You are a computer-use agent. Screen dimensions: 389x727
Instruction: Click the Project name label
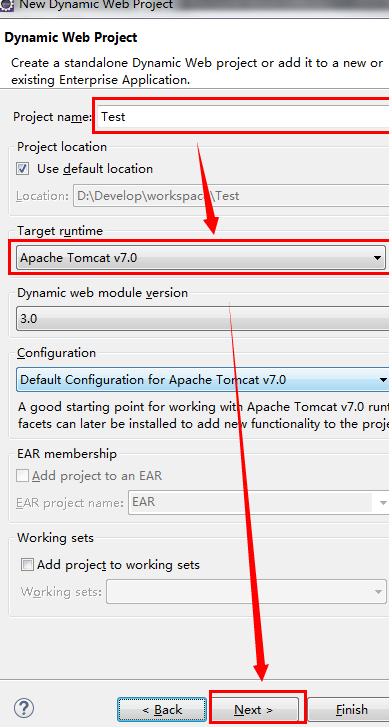click(x=52, y=116)
